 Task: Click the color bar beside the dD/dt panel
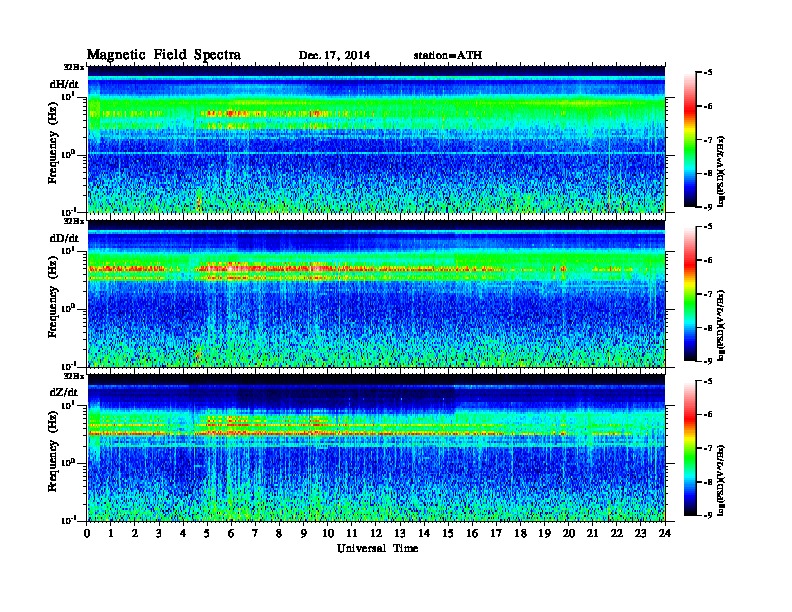[x=690, y=294]
